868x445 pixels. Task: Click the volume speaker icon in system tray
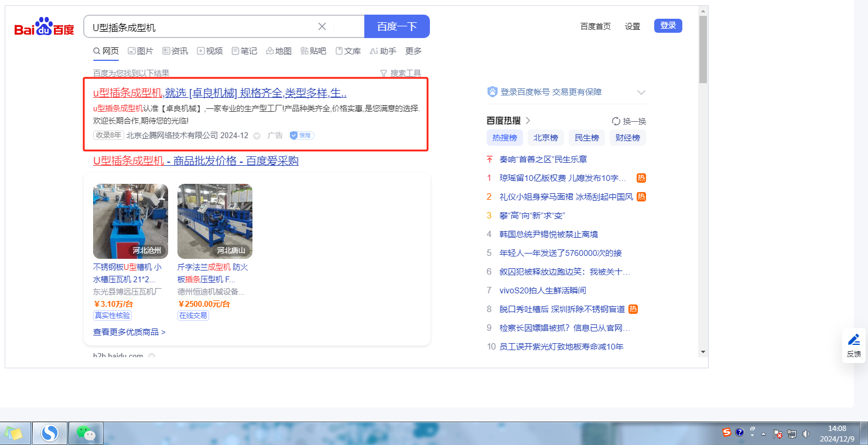(x=806, y=434)
